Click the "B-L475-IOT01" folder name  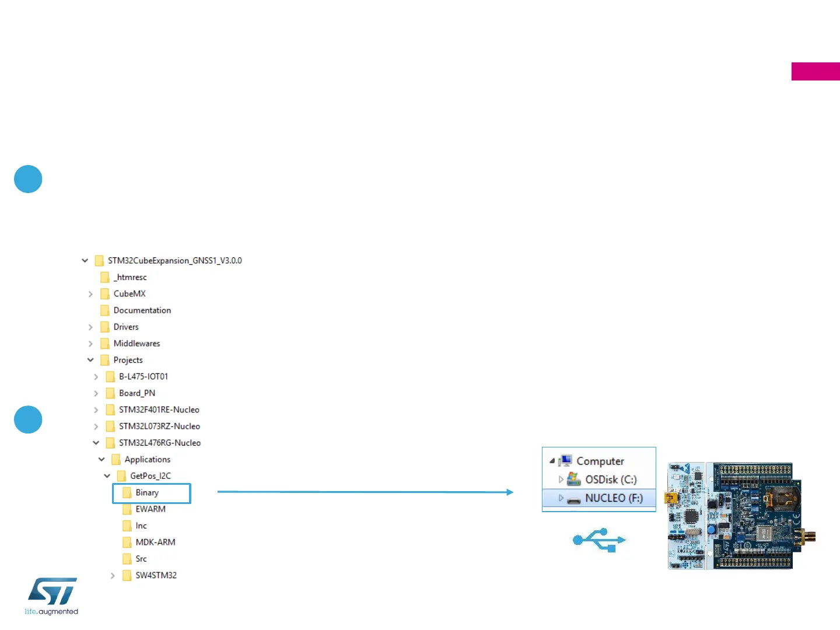point(143,377)
